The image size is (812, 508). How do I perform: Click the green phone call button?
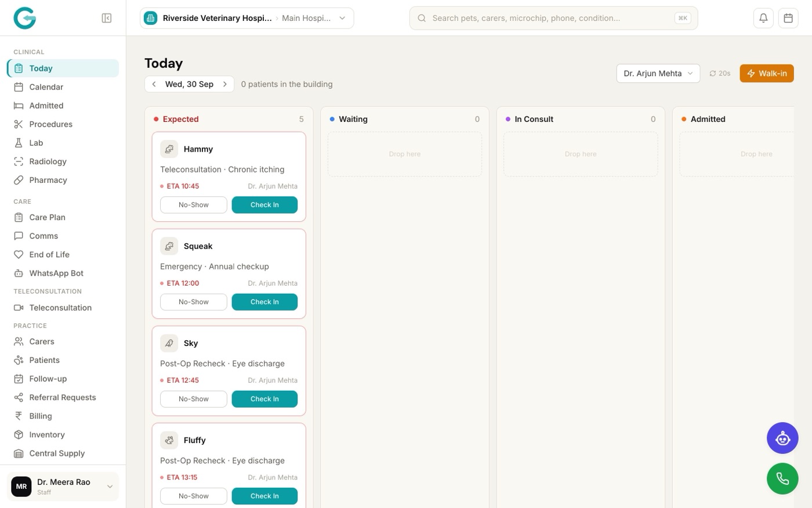tap(782, 479)
